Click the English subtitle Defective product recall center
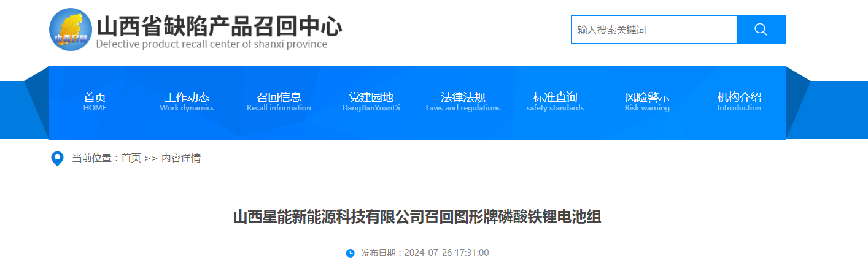The image size is (868, 268). click(x=212, y=44)
